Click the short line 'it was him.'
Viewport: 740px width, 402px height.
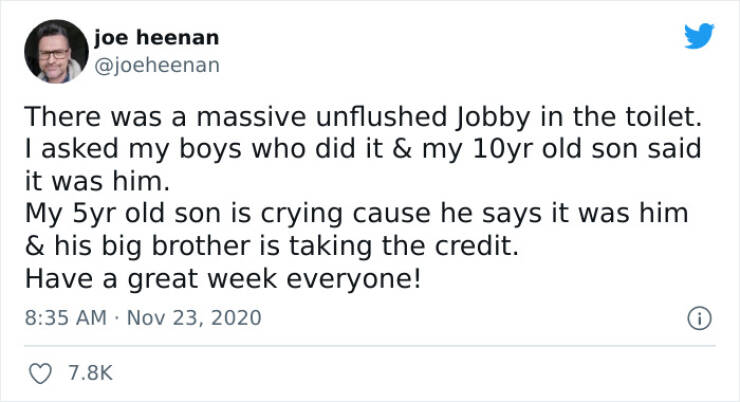click(97, 181)
